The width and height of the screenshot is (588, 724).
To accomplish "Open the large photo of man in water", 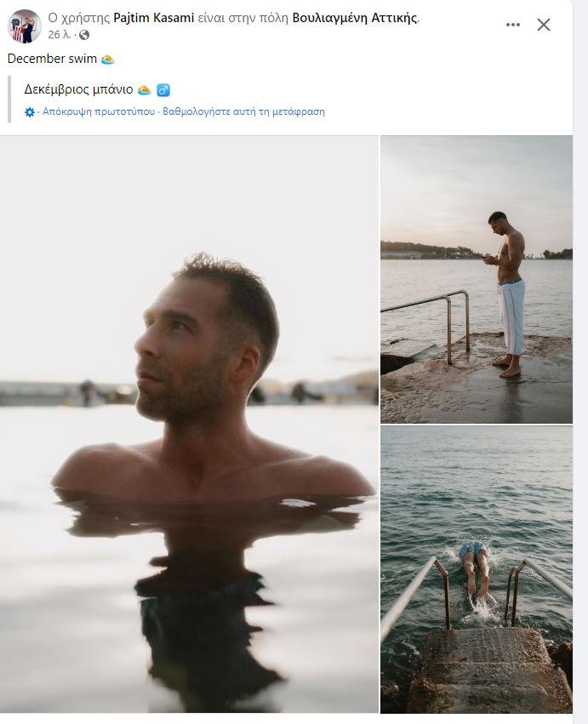I will 189,424.
